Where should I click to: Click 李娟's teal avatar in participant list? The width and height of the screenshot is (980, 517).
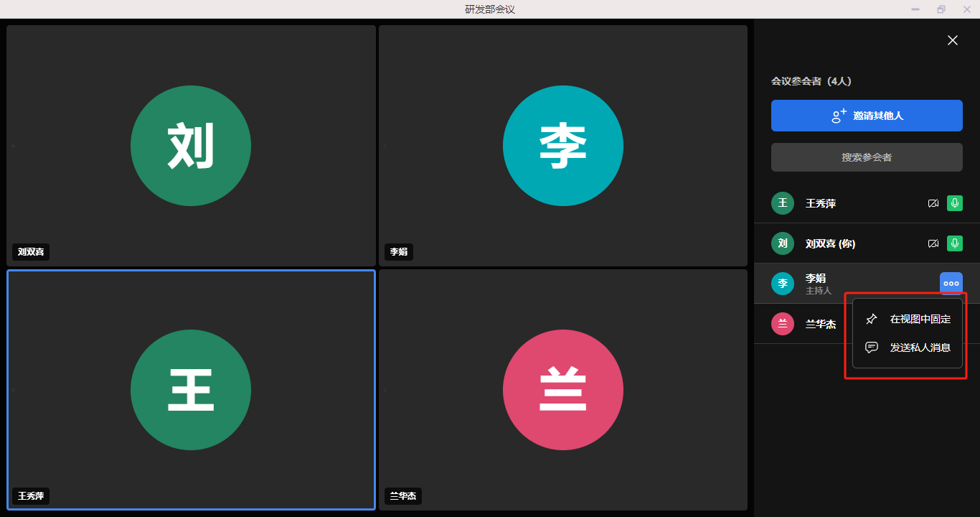[783, 284]
